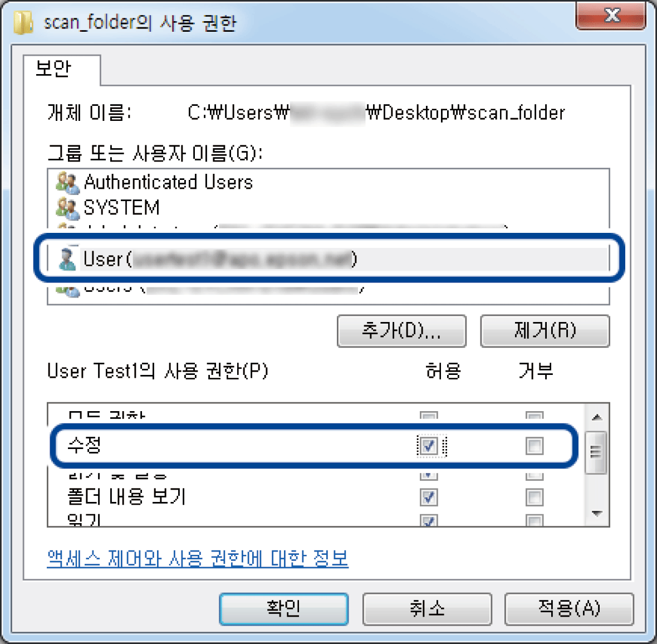Open the 액세스 제어와 사용 권한 정보 link

[197, 558]
